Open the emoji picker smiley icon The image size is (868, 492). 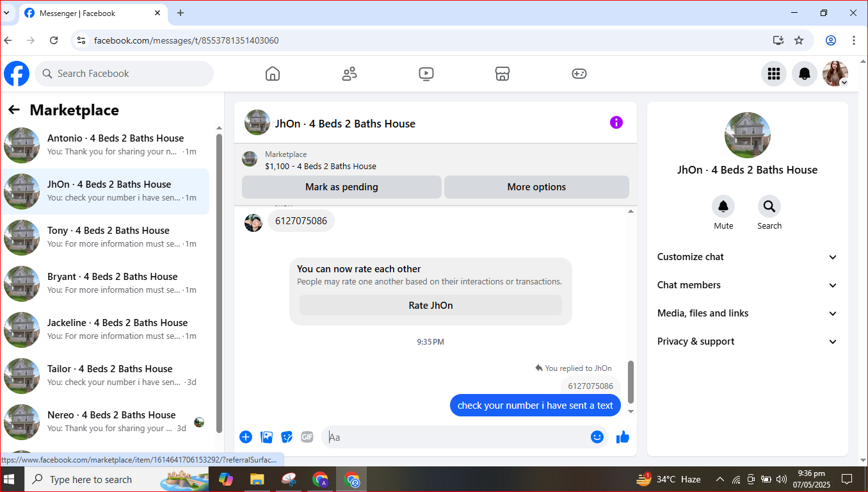pos(597,437)
